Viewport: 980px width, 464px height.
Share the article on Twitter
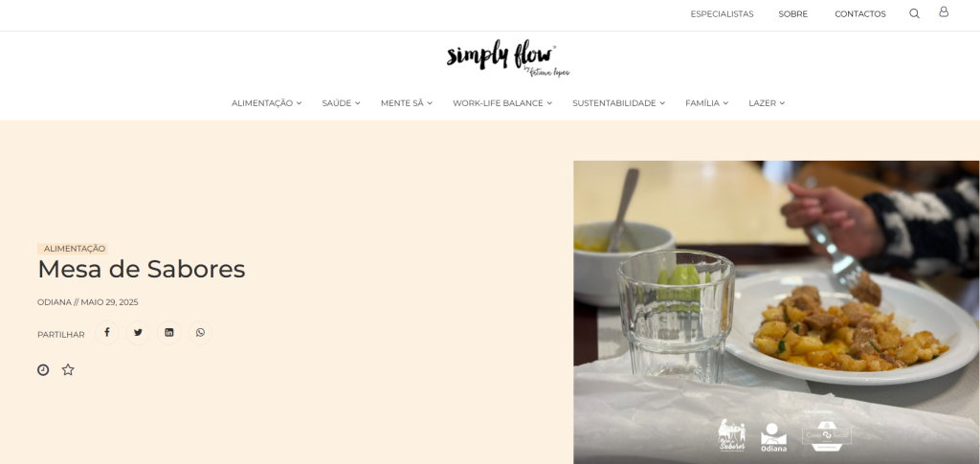pyautogui.click(x=138, y=333)
